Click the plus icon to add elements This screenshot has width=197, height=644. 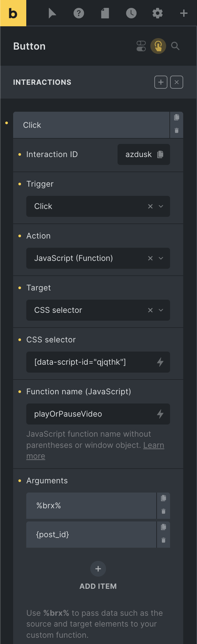[184, 13]
